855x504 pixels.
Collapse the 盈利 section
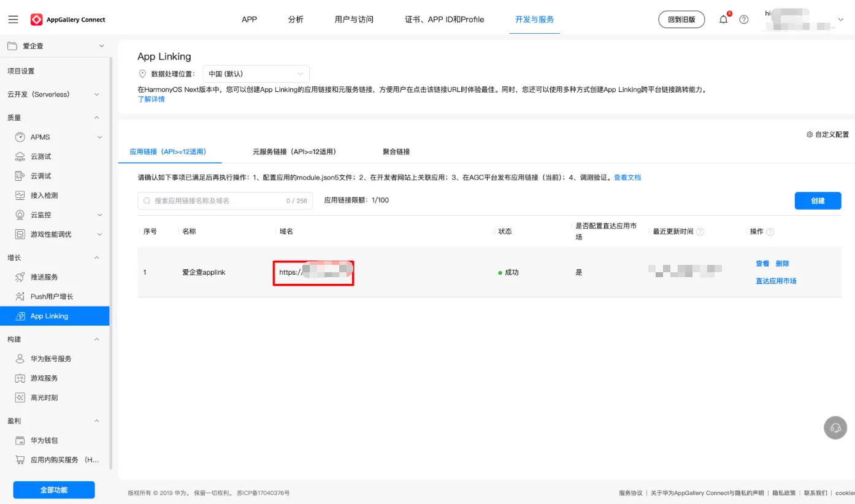(x=97, y=421)
